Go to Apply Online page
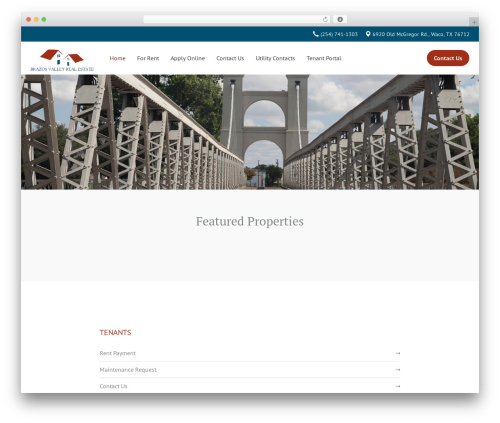This screenshot has width=500, height=423. tap(188, 58)
